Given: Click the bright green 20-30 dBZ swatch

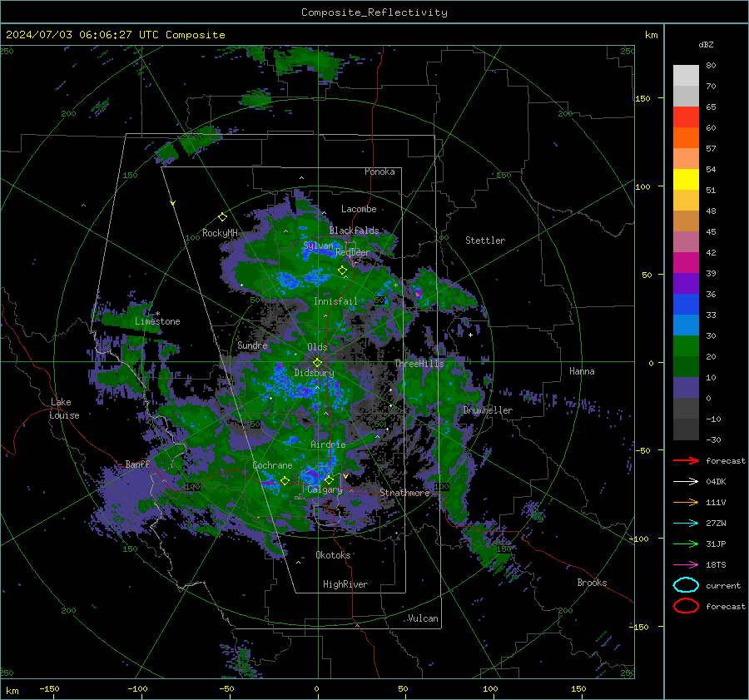Looking at the screenshot, I should 686,346.
